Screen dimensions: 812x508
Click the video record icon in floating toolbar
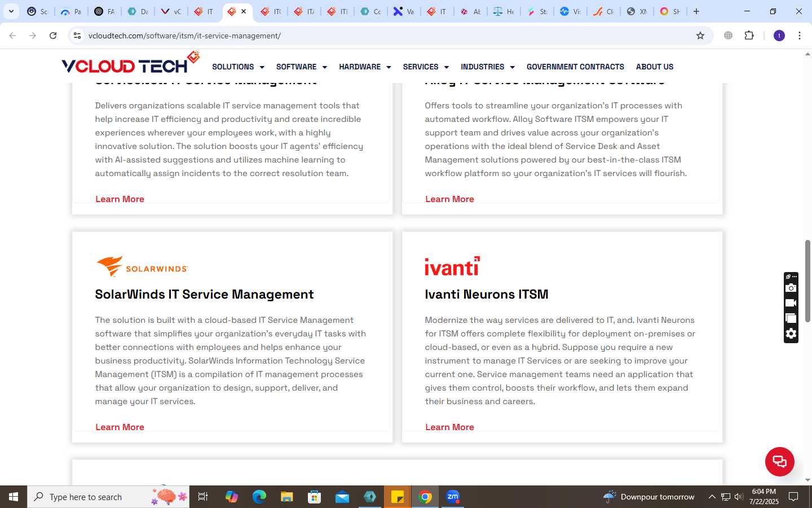791,303
